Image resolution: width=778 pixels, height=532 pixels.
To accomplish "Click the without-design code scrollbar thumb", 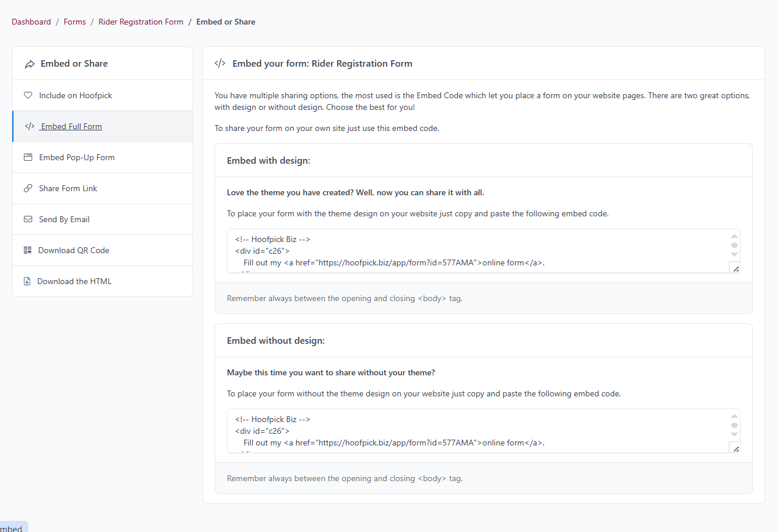I will 734,426.
